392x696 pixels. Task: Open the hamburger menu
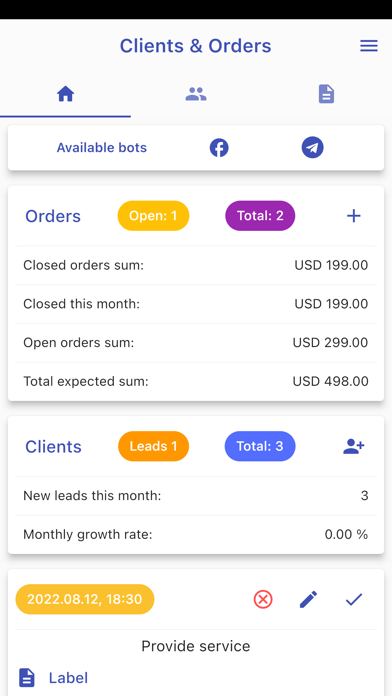[x=368, y=46]
